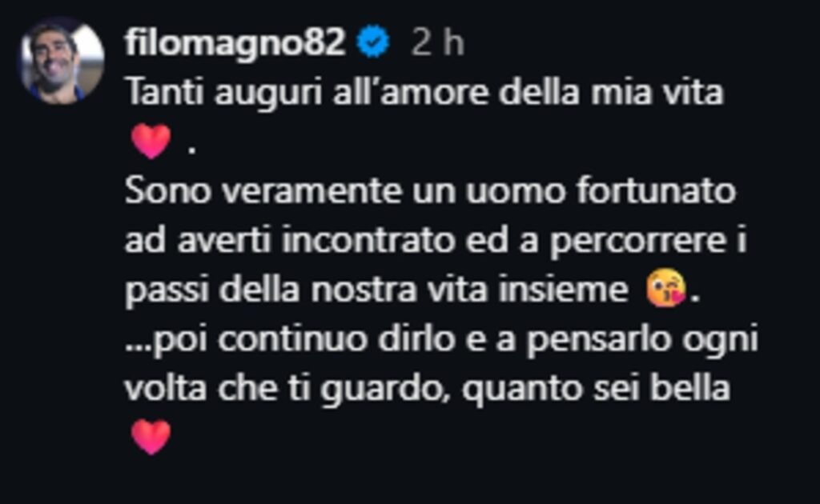Click the word 'incontrato' in the comment
This screenshot has height=504, width=820.
coord(368,240)
